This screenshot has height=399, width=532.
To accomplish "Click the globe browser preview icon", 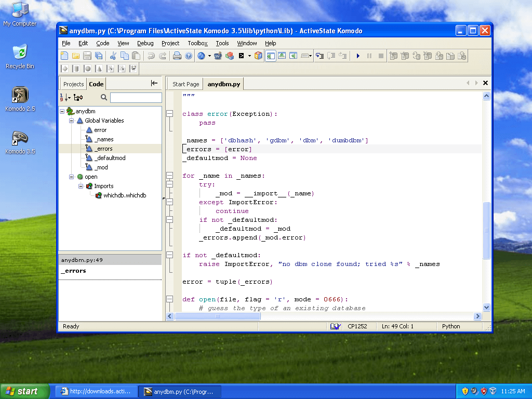I will [x=201, y=56].
